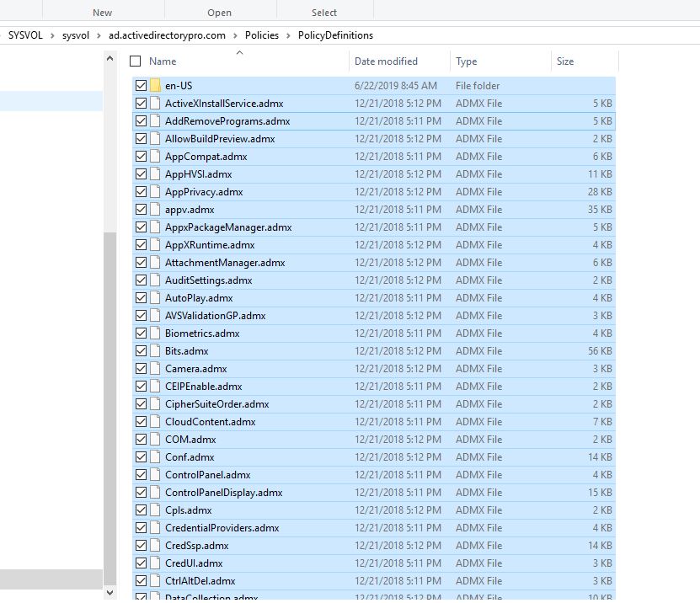700x603 pixels.
Task: Expand the chevron after ad.activedirectorypro.com breadcrumb
Action: pyautogui.click(x=235, y=35)
